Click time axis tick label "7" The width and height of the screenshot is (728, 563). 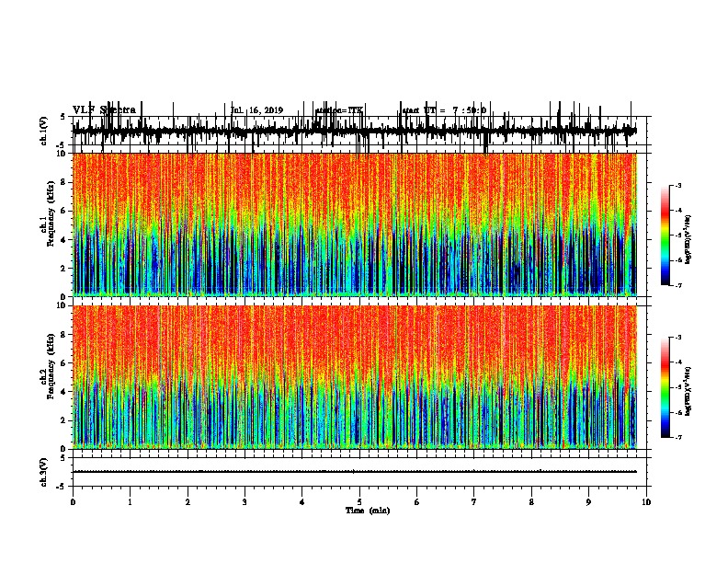tap(474, 501)
